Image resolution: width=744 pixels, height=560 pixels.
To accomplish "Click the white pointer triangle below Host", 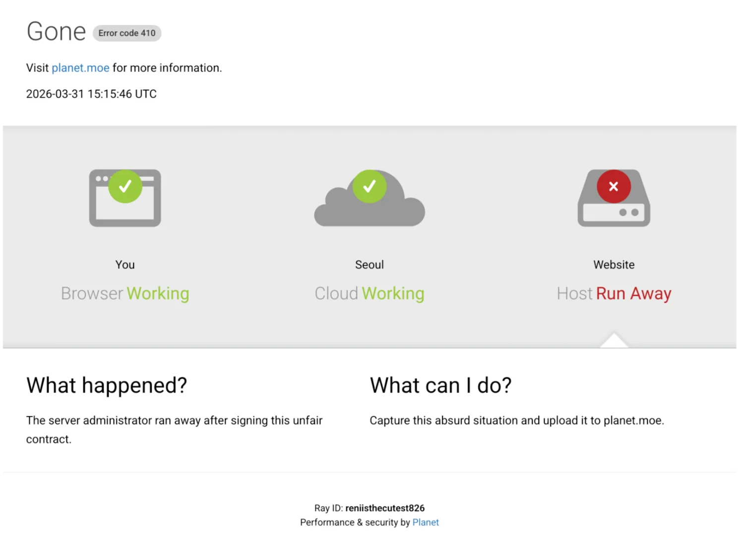I will 614,341.
